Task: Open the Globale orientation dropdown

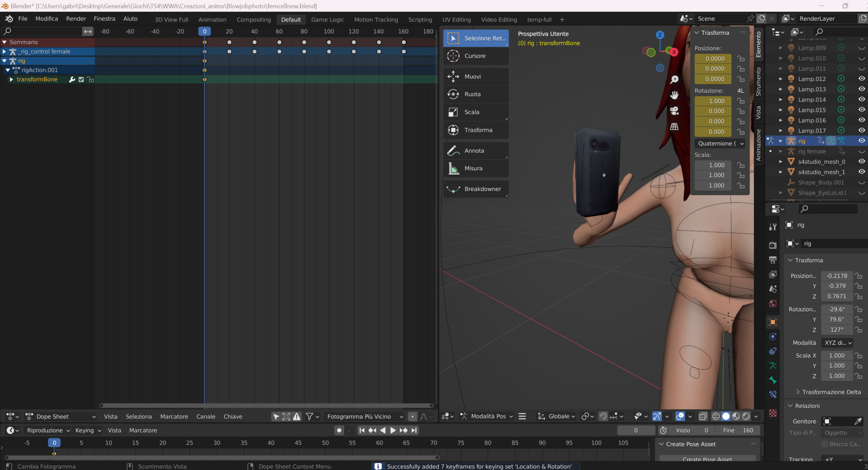Action: coord(556,416)
